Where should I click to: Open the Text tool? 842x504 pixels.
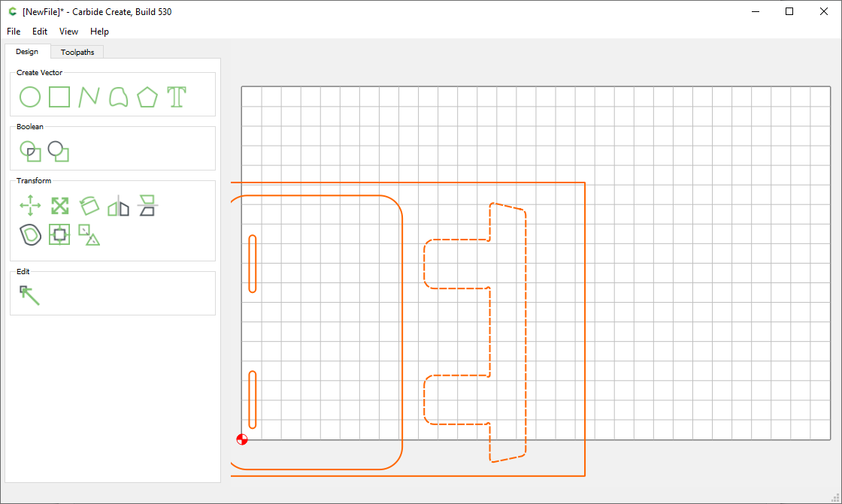(x=176, y=96)
